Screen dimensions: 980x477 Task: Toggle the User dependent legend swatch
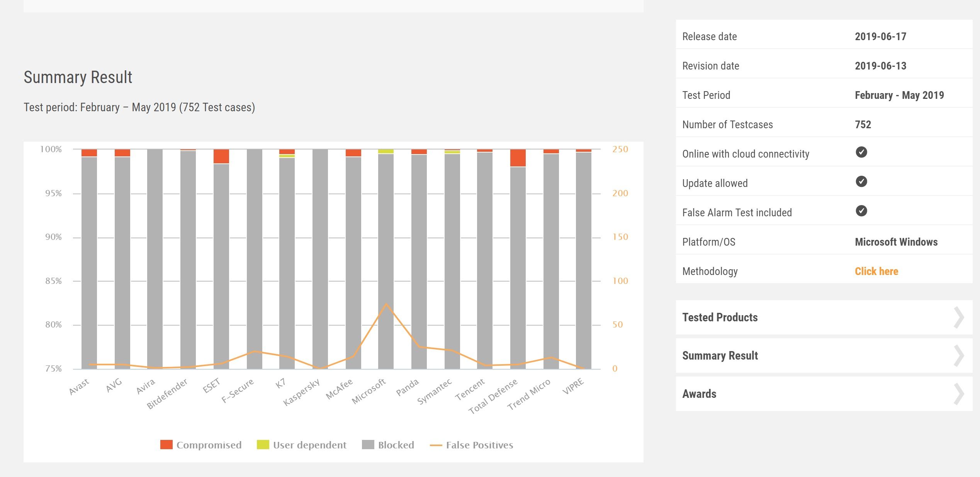tap(263, 445)
